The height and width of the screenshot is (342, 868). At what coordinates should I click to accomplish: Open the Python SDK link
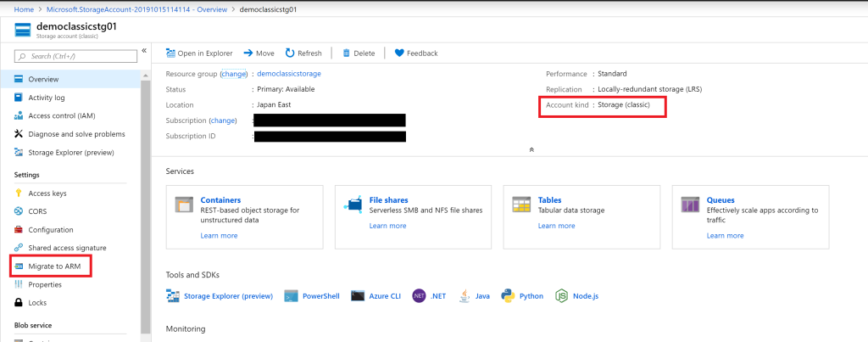[x=531, y=296]
